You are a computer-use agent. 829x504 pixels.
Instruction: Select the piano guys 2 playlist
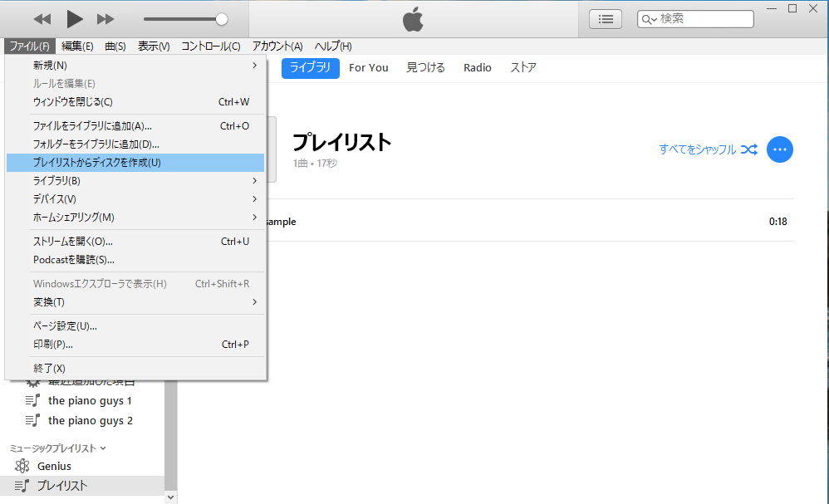tap(91, 421)
